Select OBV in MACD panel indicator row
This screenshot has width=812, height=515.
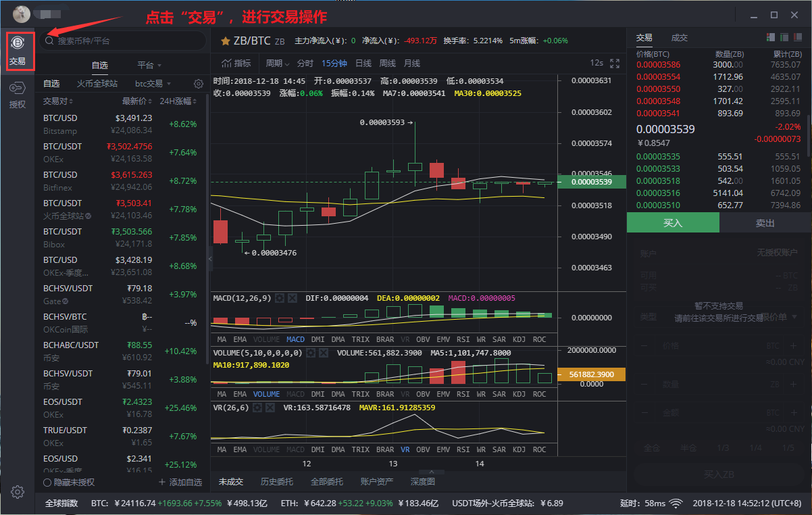coord(423,339)
